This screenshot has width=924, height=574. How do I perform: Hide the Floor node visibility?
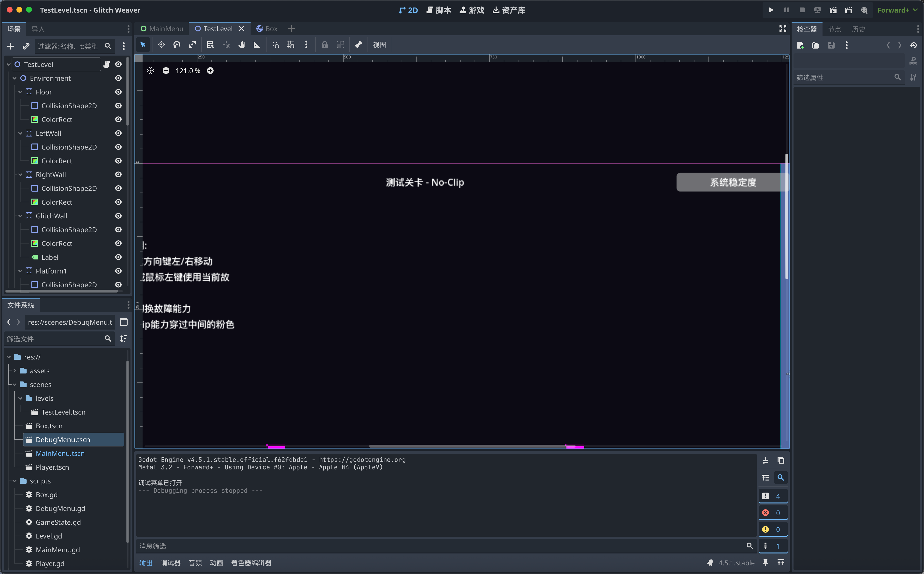coord(118,92)
